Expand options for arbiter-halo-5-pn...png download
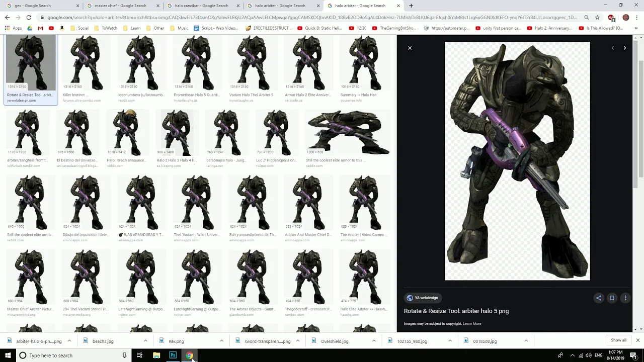 tap(69, 341)
